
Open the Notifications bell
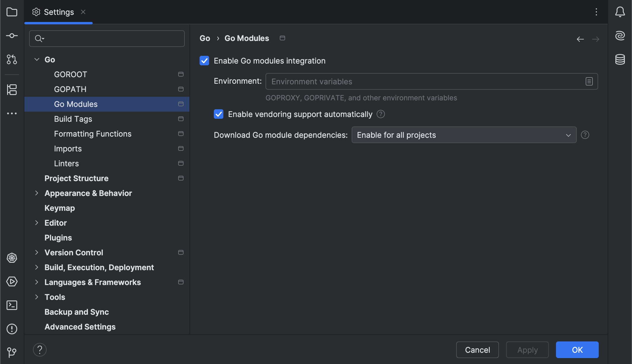620,12
